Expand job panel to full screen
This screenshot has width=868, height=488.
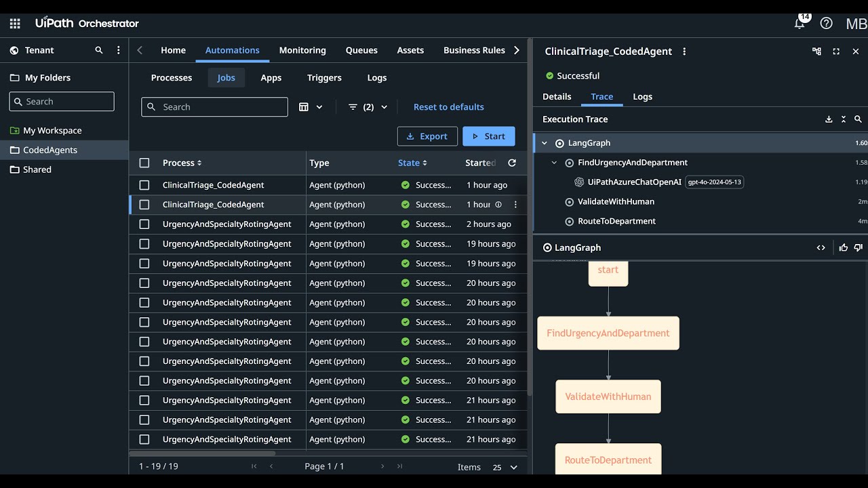836,52
